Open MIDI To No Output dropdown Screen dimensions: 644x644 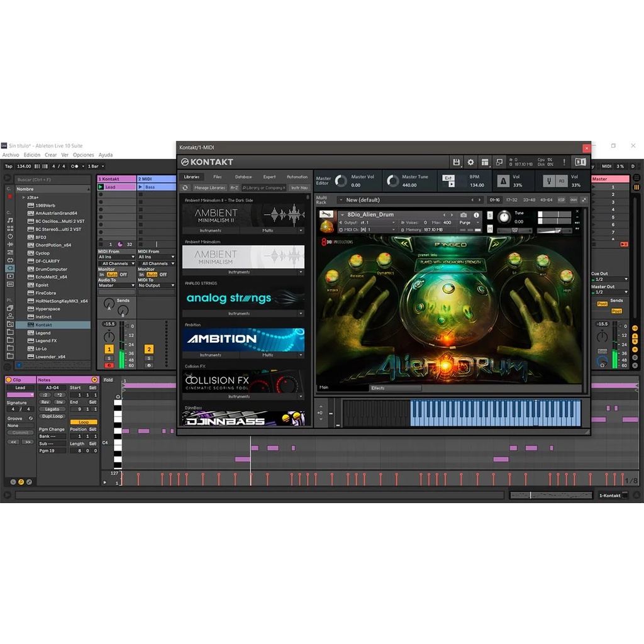[x=157, y=285]
